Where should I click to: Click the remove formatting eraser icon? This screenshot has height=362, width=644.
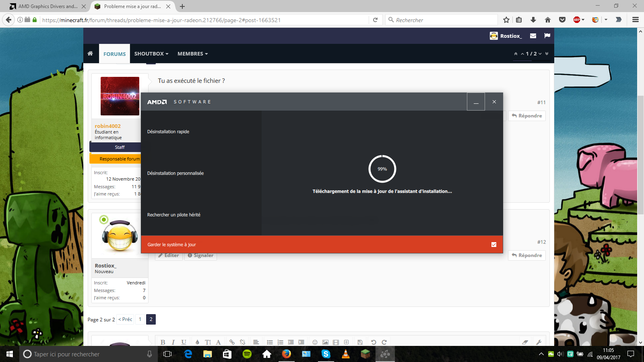525,342
